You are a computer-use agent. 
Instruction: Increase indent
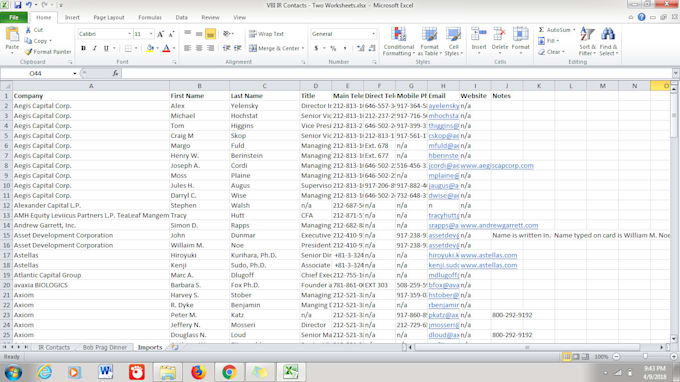click(x=238, y=48)
